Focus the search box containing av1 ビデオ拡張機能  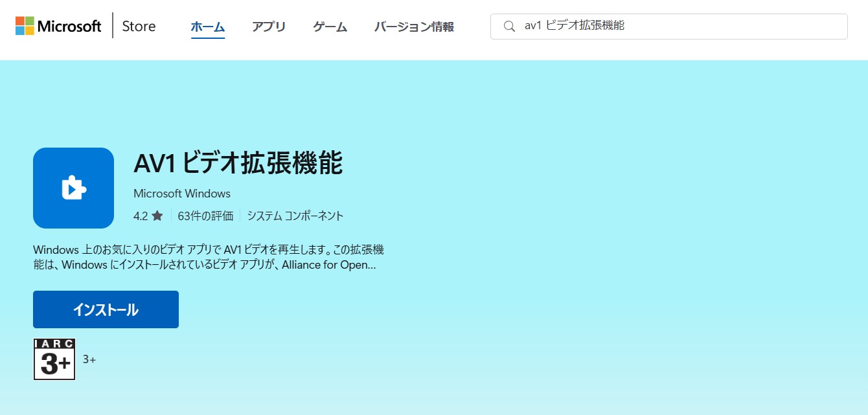pos(674,27)
